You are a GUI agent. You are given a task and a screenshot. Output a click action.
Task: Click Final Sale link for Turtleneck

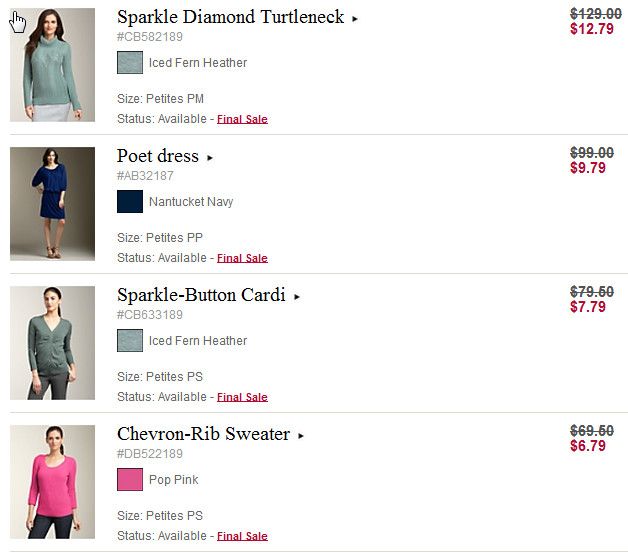tap(242, 119)
